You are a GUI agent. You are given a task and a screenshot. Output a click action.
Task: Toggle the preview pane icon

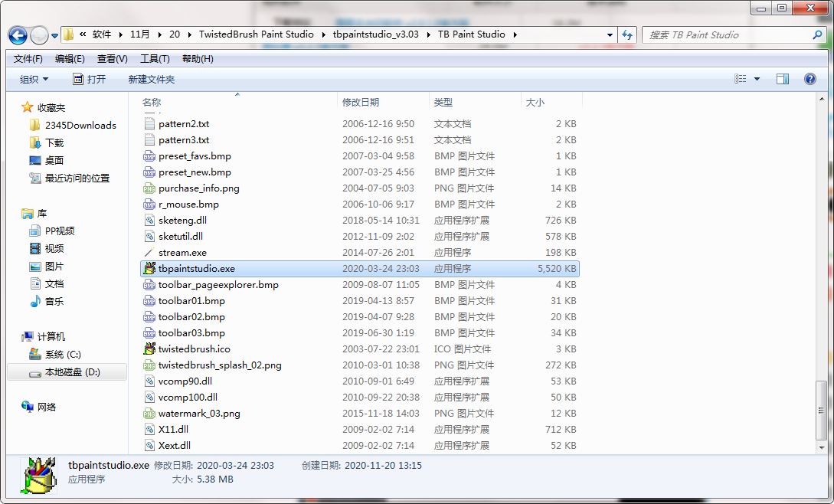[783, 79]
